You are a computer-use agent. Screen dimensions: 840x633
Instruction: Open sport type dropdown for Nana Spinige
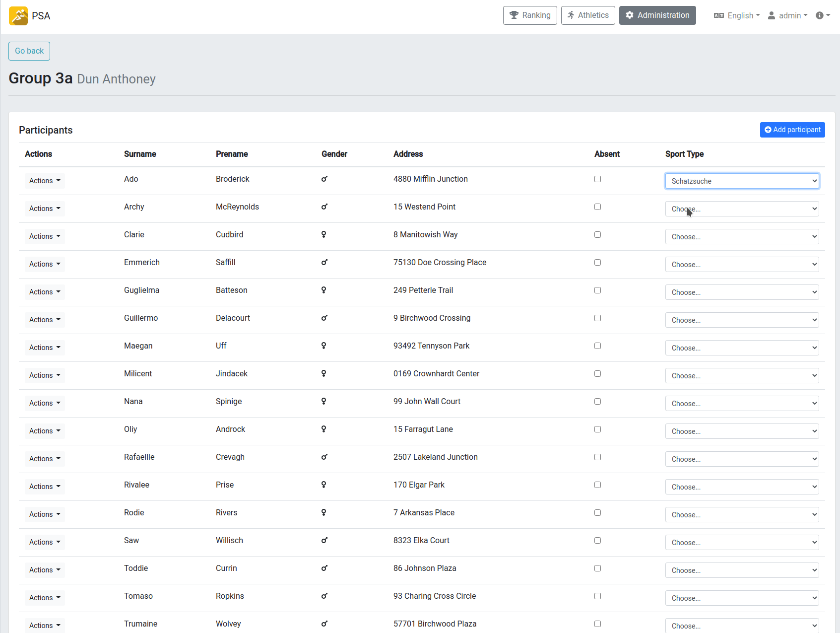tap(742, 404)
